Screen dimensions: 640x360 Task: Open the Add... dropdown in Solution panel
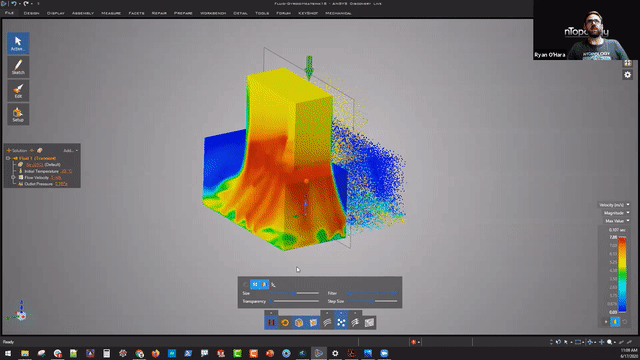click(x=70, y=150)
